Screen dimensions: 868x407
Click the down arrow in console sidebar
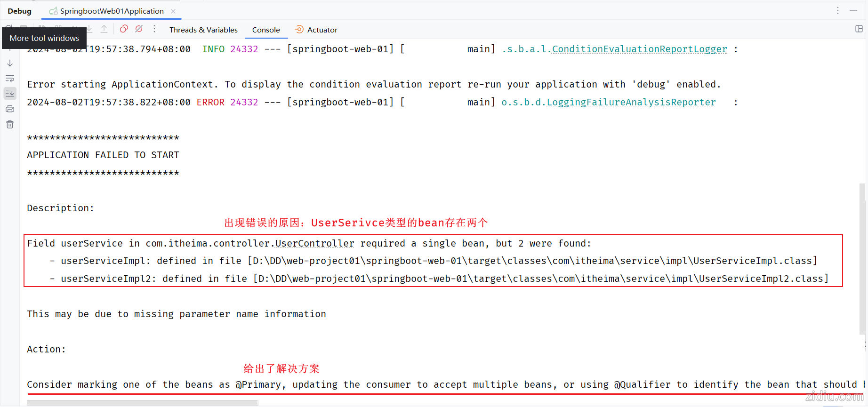(x=10, y=63)
